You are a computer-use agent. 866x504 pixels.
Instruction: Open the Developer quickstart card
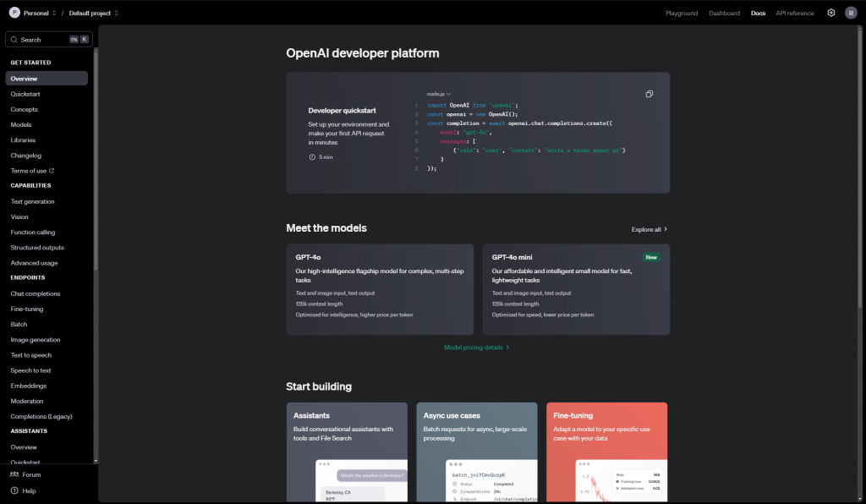478,133
